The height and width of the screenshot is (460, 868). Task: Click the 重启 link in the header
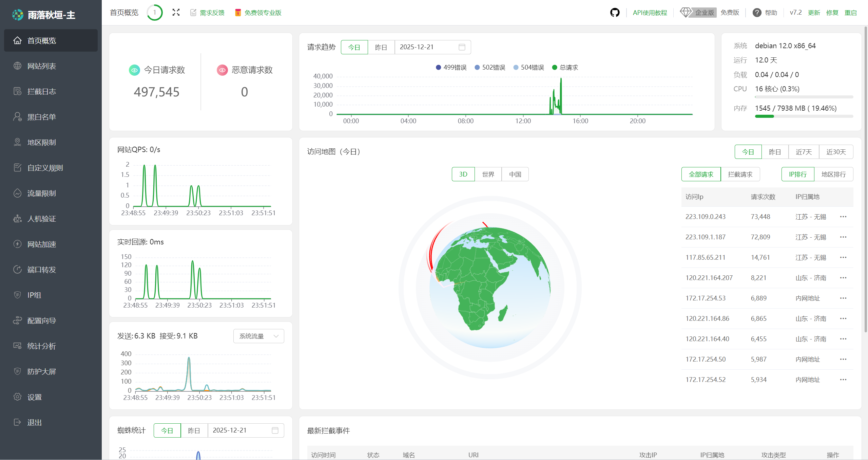coord(850,13)
